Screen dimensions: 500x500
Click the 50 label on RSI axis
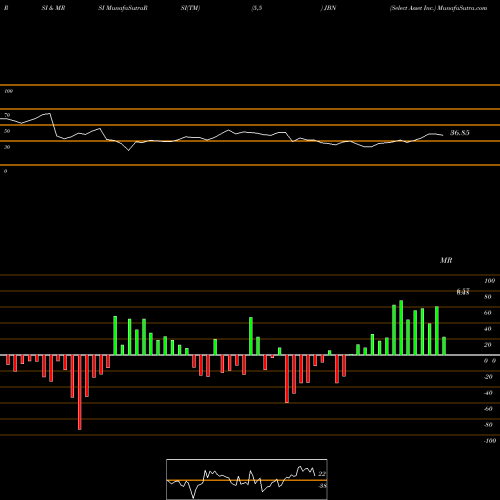coord(7,131)
